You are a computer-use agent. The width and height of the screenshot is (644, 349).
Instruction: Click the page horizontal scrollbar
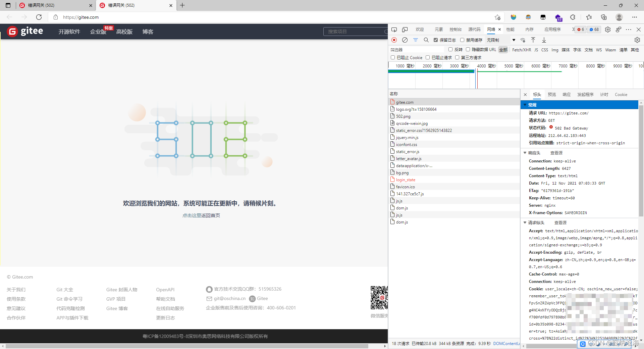click(x=187, y=346)
